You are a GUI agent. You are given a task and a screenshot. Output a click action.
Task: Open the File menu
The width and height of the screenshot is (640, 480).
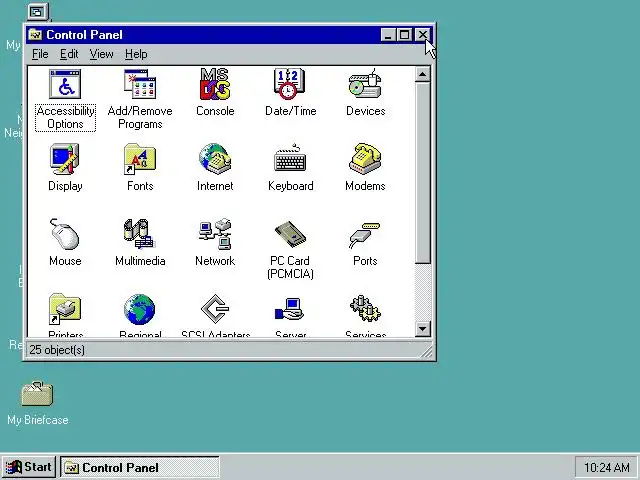pyautogui.click(x=40, y=54)
